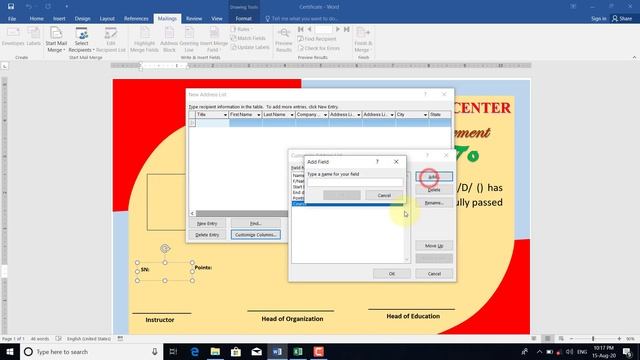Switch to the Insert tab
This screenshot has height=360, width=640.
pos(59,19)
